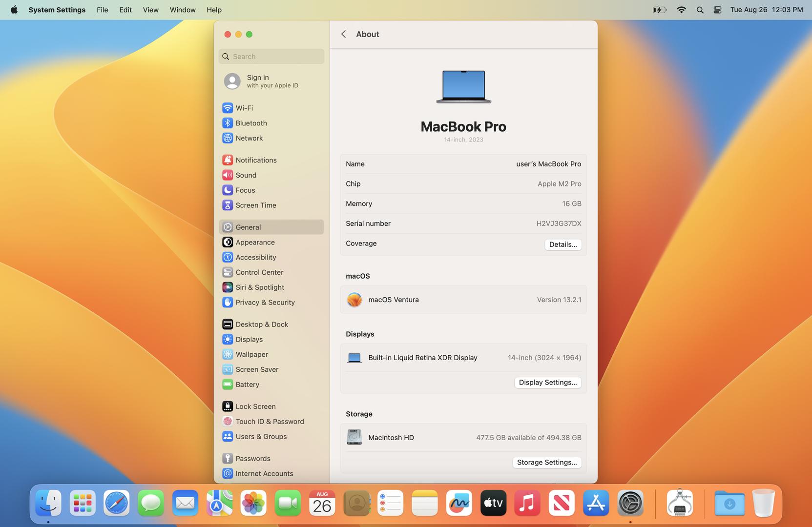Image resolution: width=812 pixels, height=527 pixels.
Task: Open Maps from the Dock
Action: (219, 503)
